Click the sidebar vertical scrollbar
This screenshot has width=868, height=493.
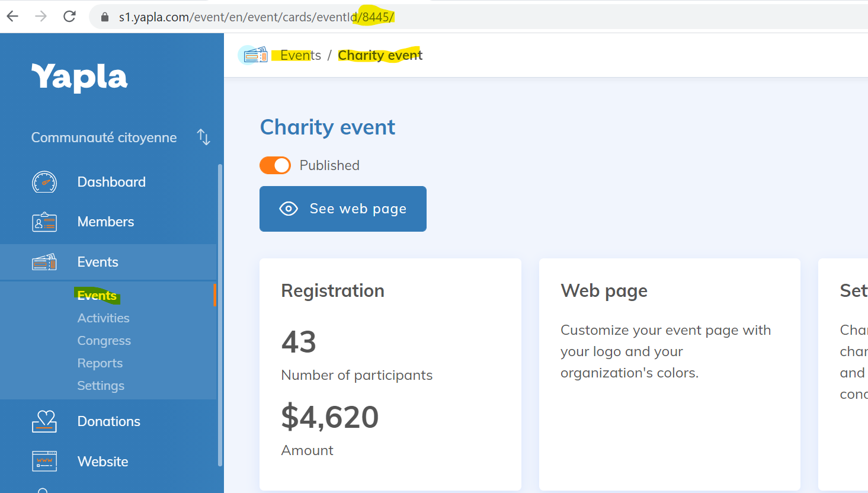pyautogui.click(x=220, y=314)
